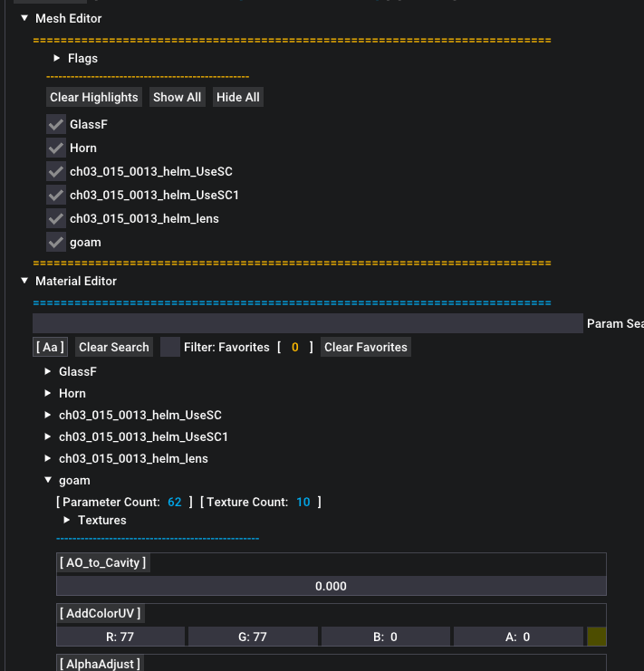Viewport: 644px width, 671px height.
Task: Disable the goam mesh checkbox
Action: click(56, 242)
